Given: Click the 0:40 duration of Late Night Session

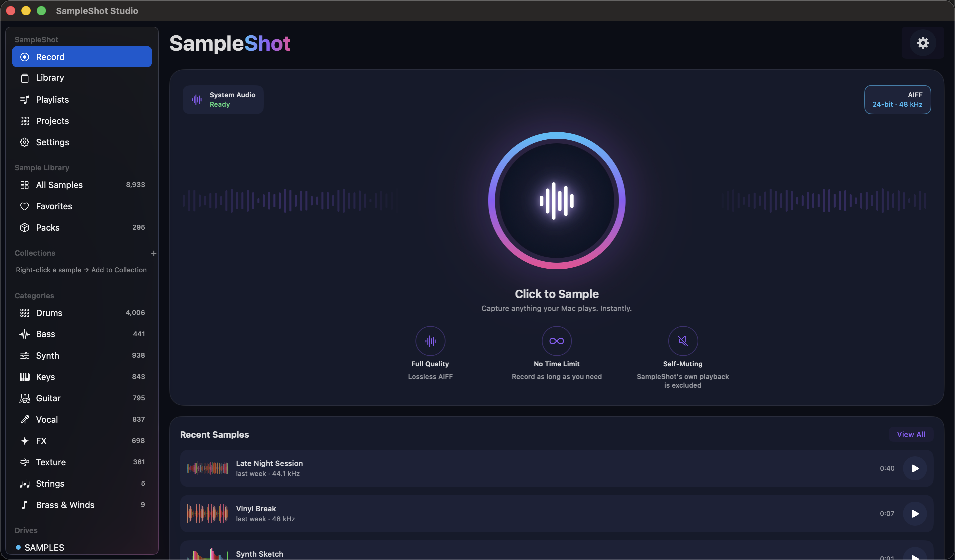Looking at the screenshot, I should 887,468.
